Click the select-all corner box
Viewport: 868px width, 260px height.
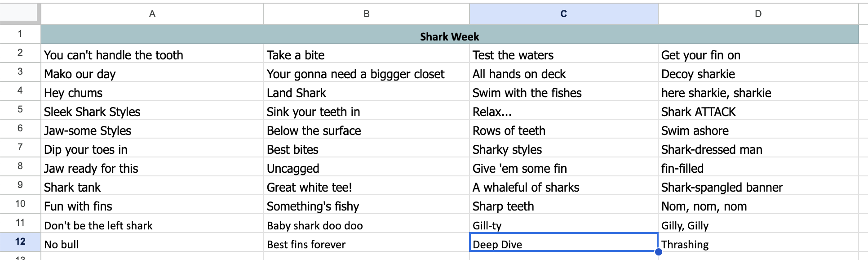20,14
